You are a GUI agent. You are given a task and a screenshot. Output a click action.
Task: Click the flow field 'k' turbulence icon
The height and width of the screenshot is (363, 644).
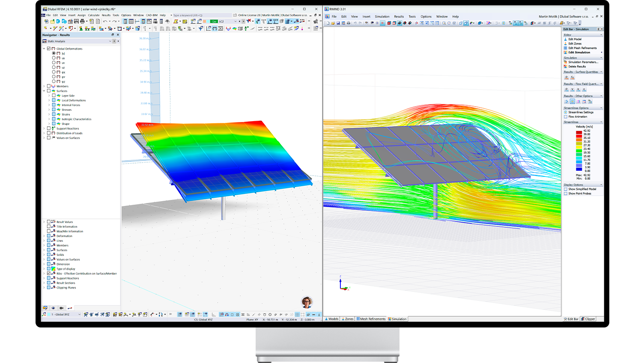(578, 89)
